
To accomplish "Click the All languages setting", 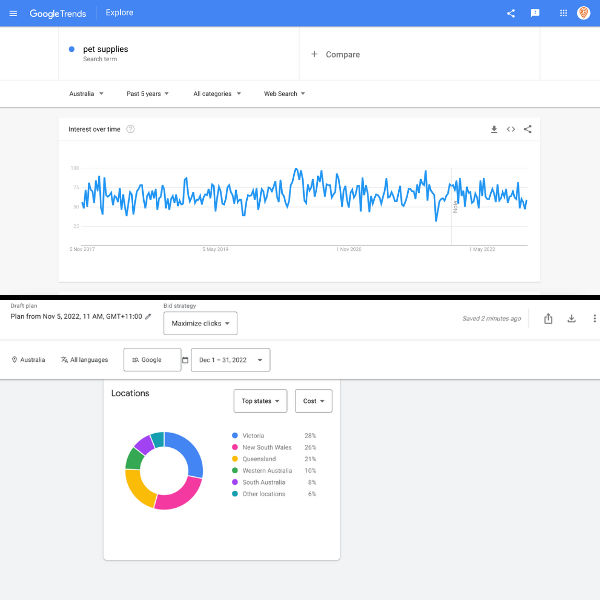I will [84, 360].
